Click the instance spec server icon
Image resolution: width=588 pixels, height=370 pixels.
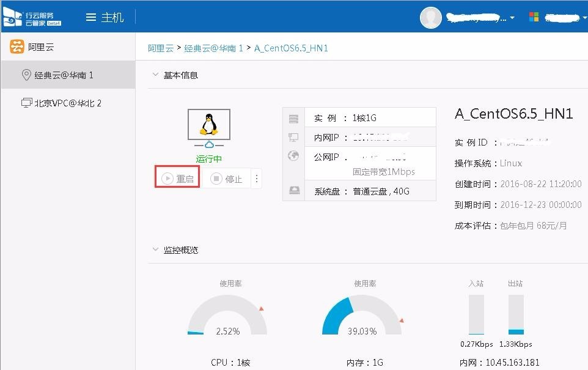(293, 119)
